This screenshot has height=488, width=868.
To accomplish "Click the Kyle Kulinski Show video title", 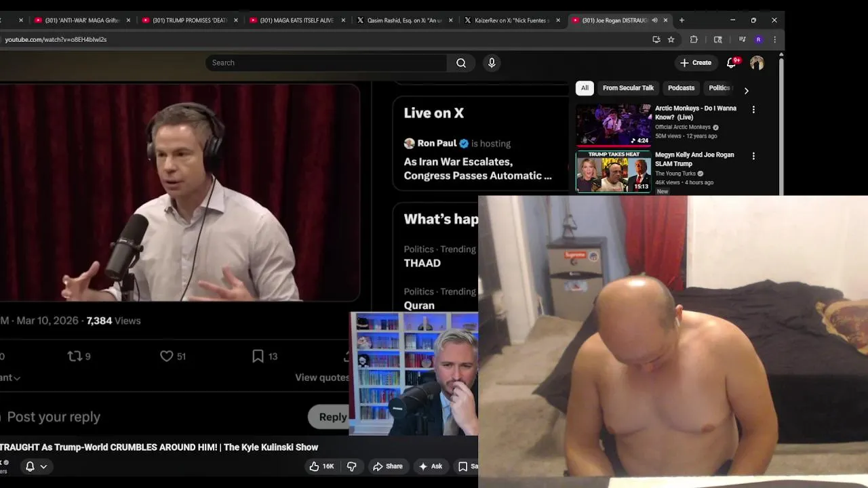I will point(159,447).
